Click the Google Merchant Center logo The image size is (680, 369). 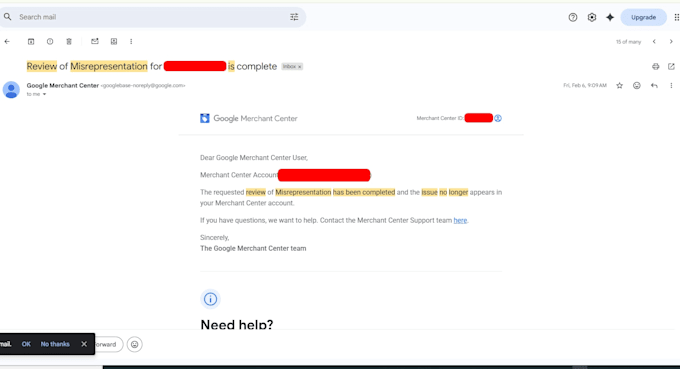248,118
